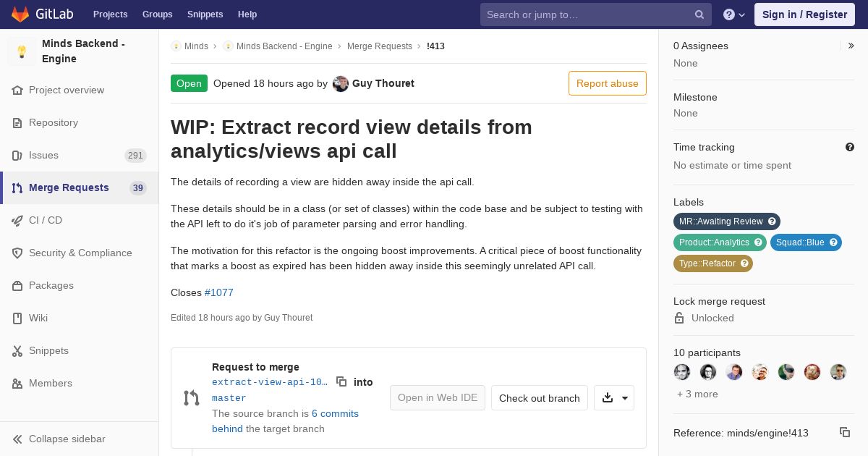
Task: Open the download dropdown button
Action: 614,397
